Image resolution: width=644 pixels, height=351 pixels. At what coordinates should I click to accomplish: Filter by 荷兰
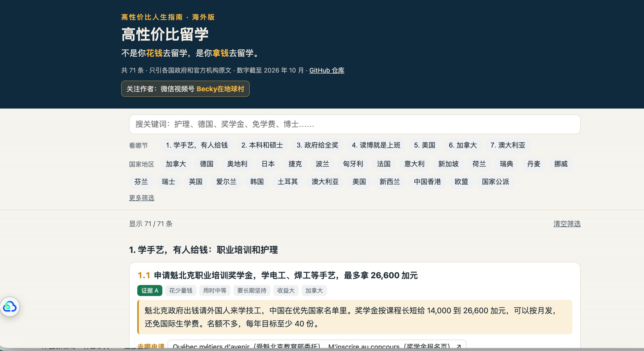coord(479,164)
